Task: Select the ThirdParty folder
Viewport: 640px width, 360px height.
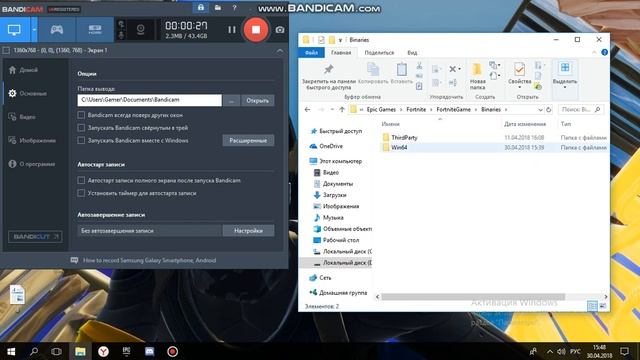Action: click(x=404, y=138)
